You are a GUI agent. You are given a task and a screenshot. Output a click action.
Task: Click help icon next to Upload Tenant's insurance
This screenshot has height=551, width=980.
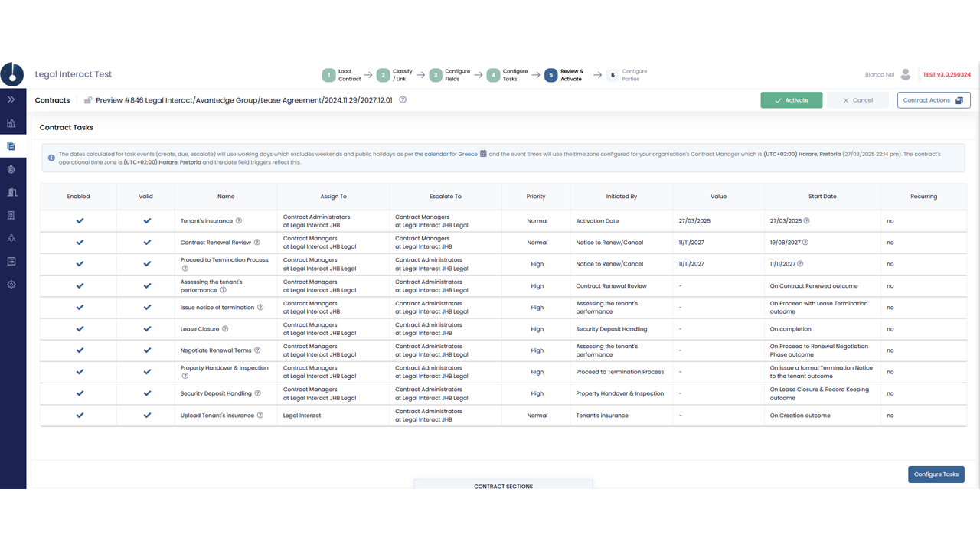point(260,416)
